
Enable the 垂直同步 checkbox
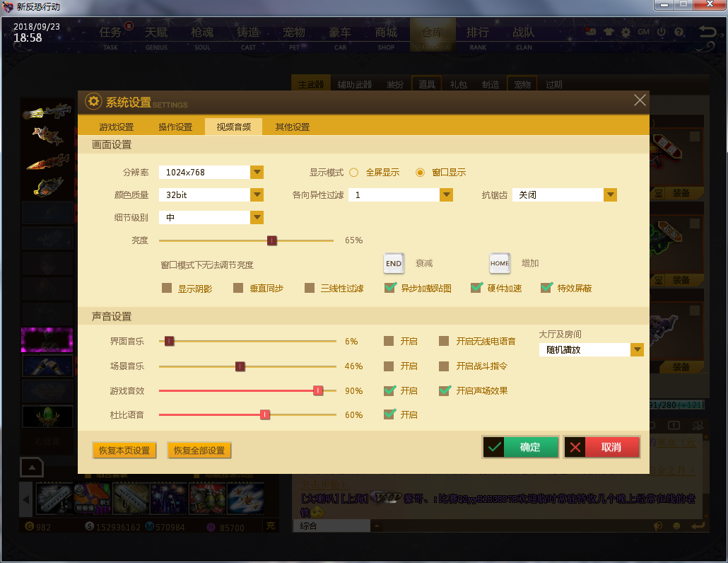pyautogui.click(x=238, y=288)
